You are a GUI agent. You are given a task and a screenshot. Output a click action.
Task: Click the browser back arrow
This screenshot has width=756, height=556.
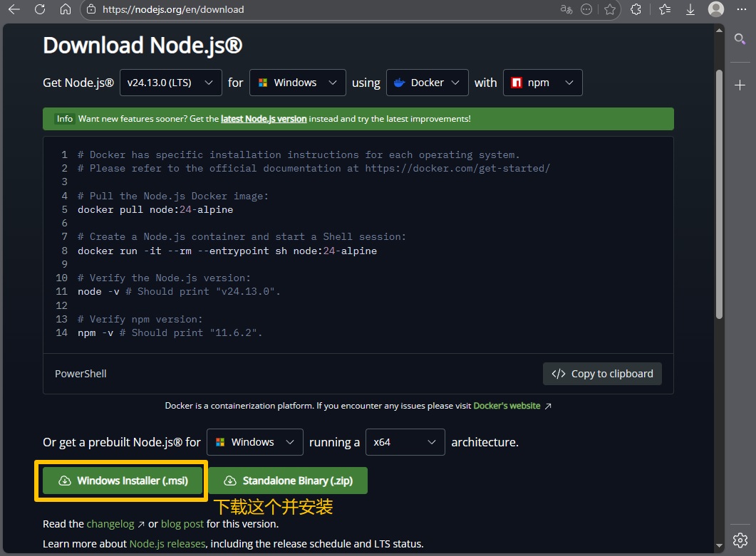pyautogui.click(x=14, y=9)
